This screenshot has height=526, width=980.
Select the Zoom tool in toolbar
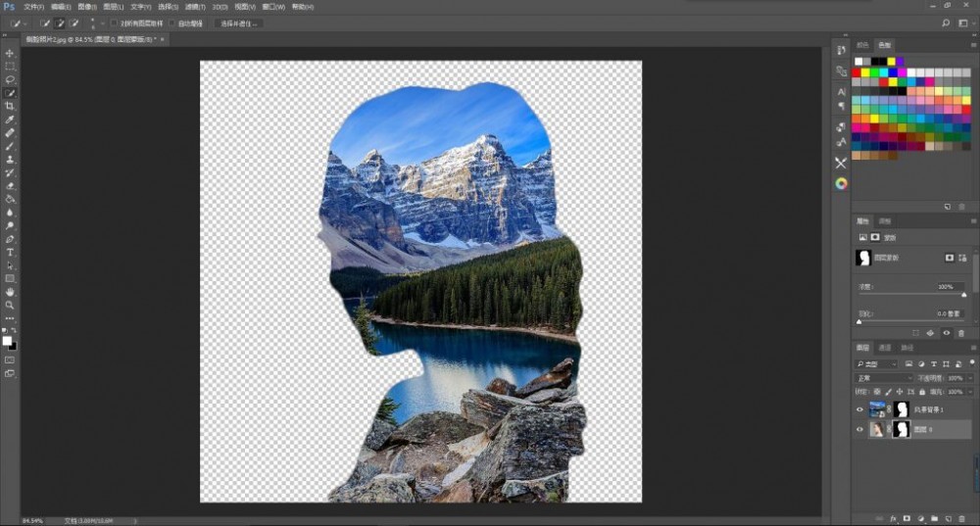(x=10, y=305)
